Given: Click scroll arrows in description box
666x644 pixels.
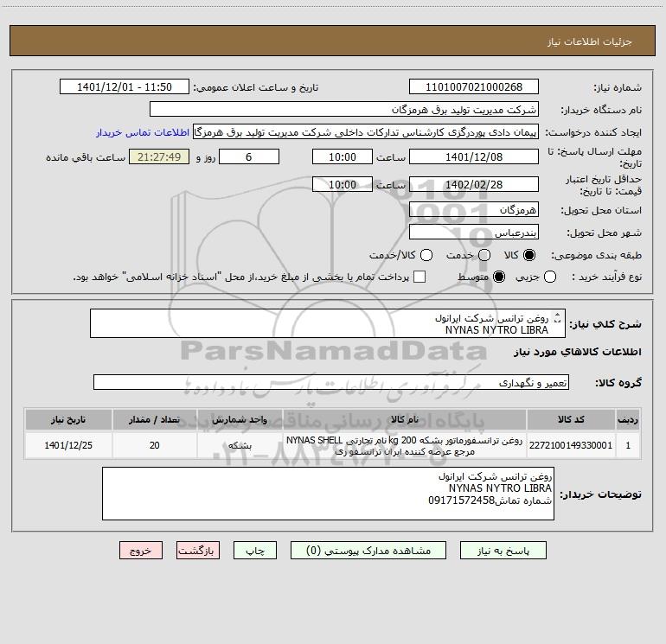Looking at the screenshot, I should click(558, 317).
